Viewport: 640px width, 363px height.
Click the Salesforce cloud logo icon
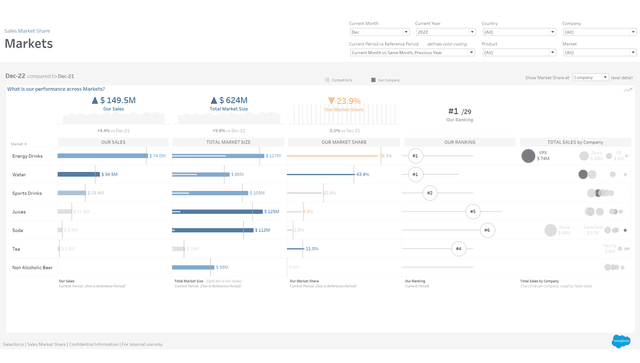pyautogui.click(x=620, y=341)
